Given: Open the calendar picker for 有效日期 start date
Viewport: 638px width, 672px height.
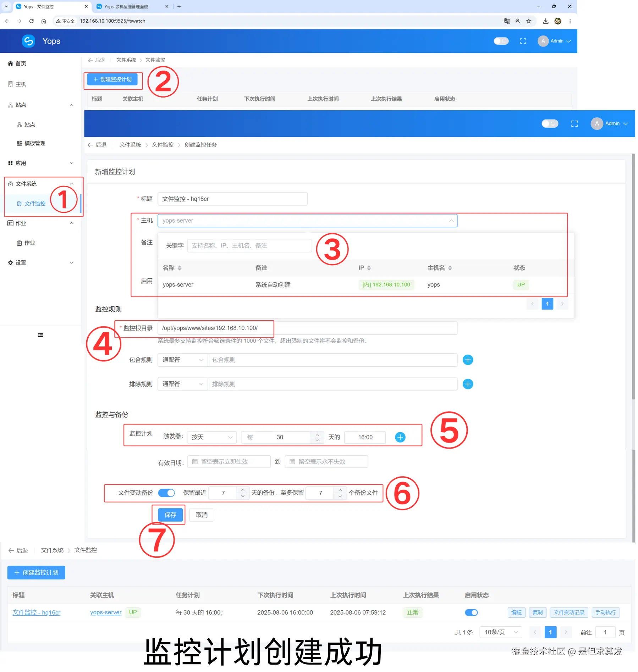Looking at the screenshot, I should pyautogui.click(x=194, y=461).
